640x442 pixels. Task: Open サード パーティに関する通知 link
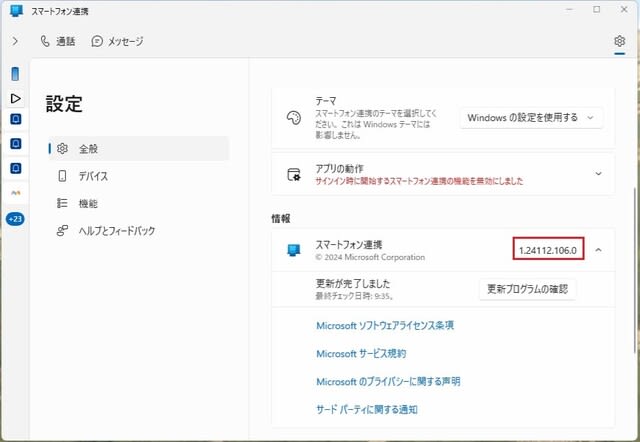coord(367,409)
